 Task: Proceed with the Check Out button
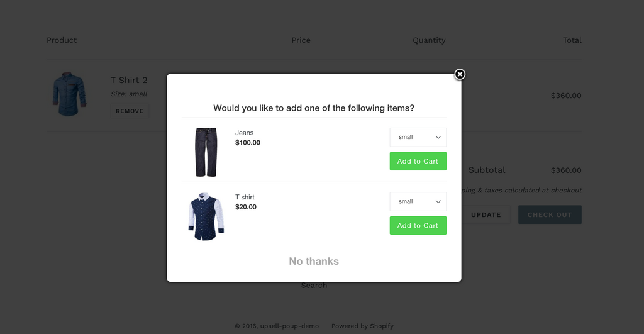[550, 214]
